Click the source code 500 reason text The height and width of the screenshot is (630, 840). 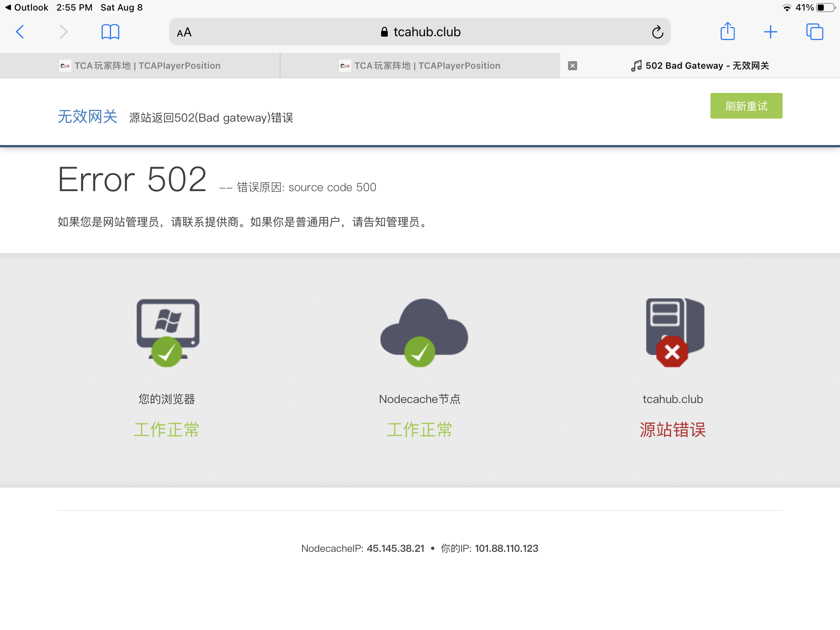point(332,187)
